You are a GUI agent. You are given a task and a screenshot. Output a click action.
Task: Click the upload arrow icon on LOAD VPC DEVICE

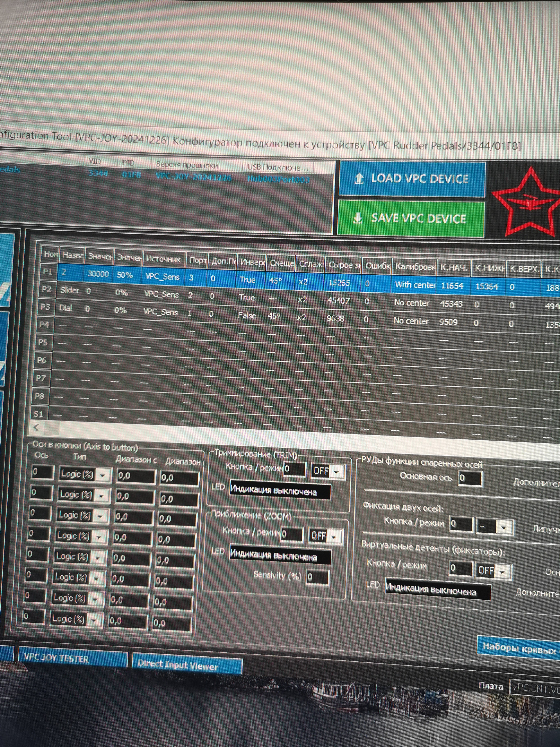359,178
